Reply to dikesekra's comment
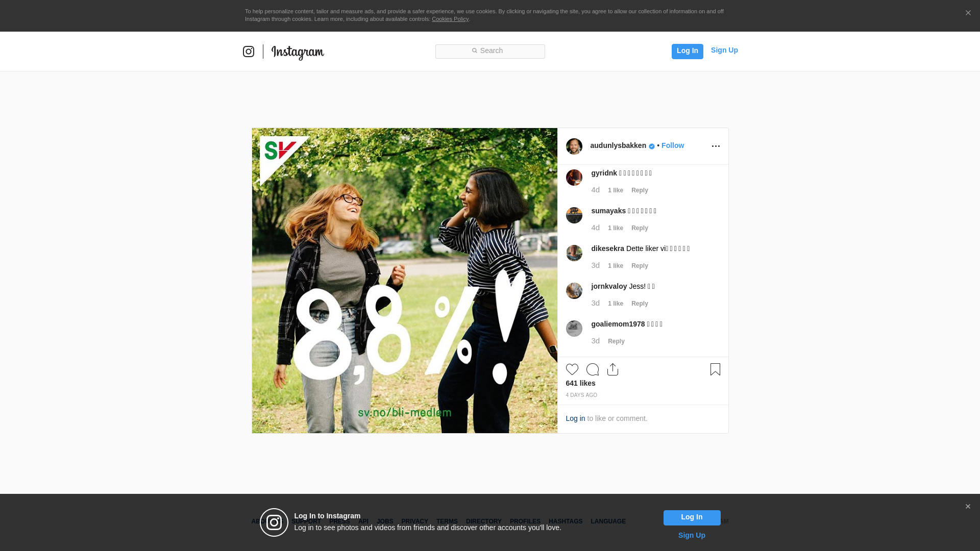This screenshot has width=980, height=551. coord(640,266)
